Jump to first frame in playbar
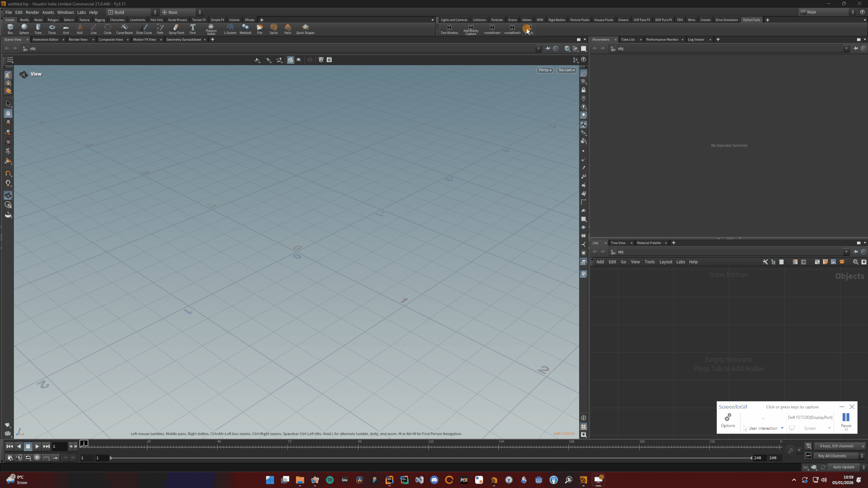868x488 pixels. pyautogui.click(x=9, y=446)
